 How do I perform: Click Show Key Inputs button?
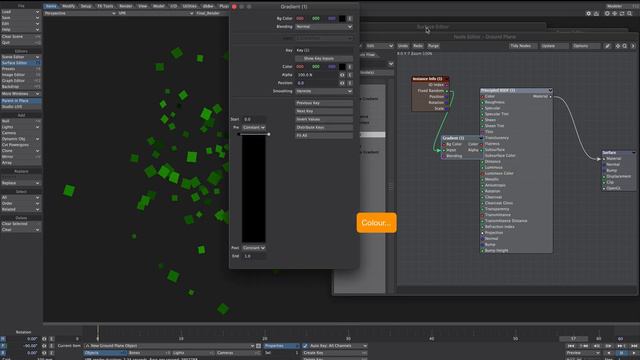point(324,58)
